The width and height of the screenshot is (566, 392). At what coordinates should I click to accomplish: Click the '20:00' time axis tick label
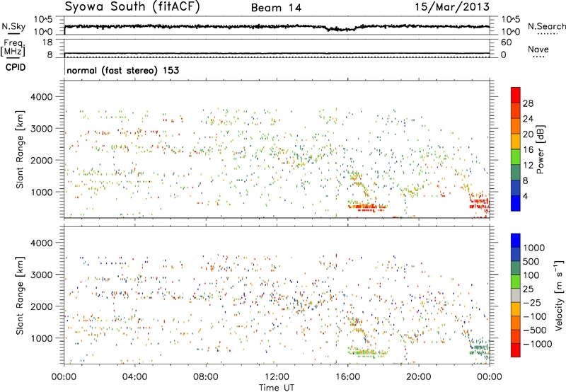[419, 377]
